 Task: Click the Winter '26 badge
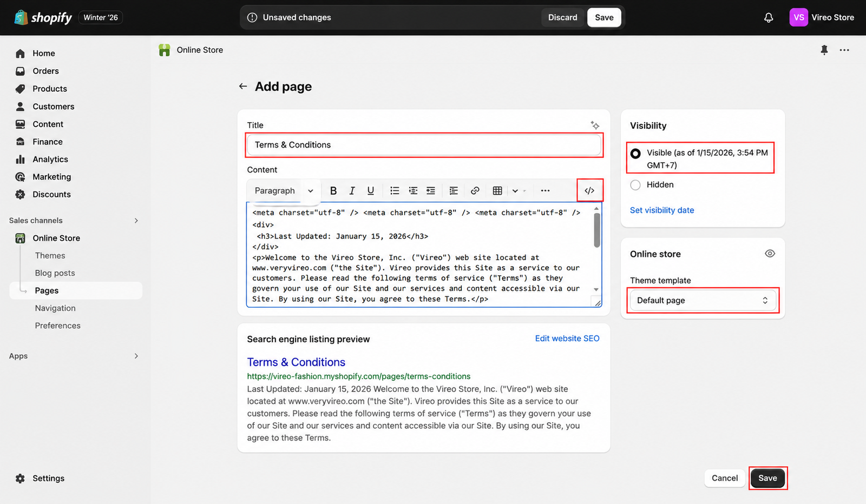coord(101,17)
